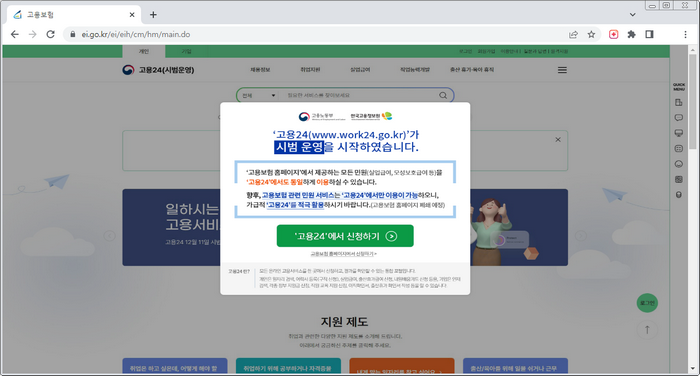Toggle the browser side panel
This screenshot has height=376, width=700.
[649, 34]
